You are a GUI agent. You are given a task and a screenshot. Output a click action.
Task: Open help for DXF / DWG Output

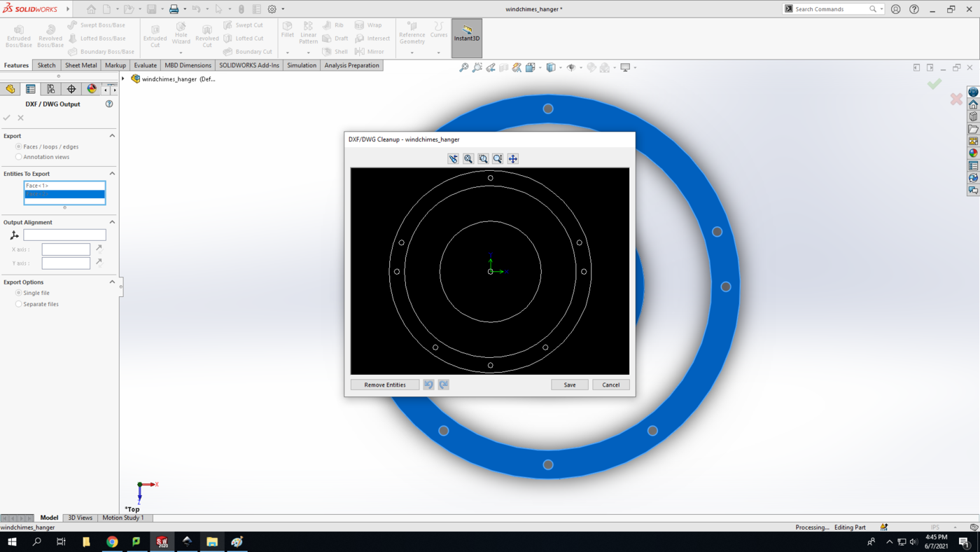pos(109,104)
